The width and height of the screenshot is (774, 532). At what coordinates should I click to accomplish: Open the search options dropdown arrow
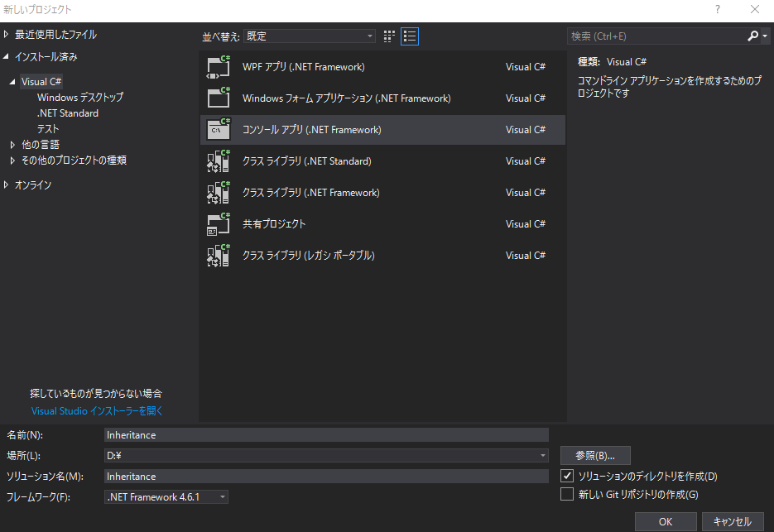(765, 36)
